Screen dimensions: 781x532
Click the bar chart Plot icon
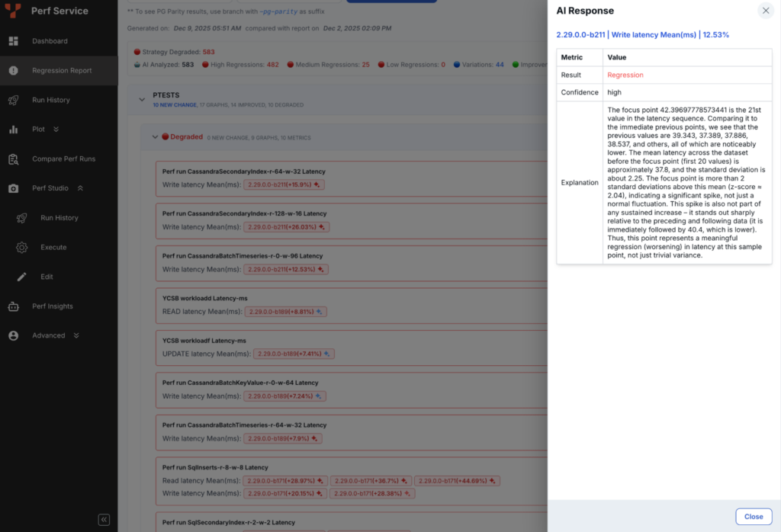click(x=13, y=130)
